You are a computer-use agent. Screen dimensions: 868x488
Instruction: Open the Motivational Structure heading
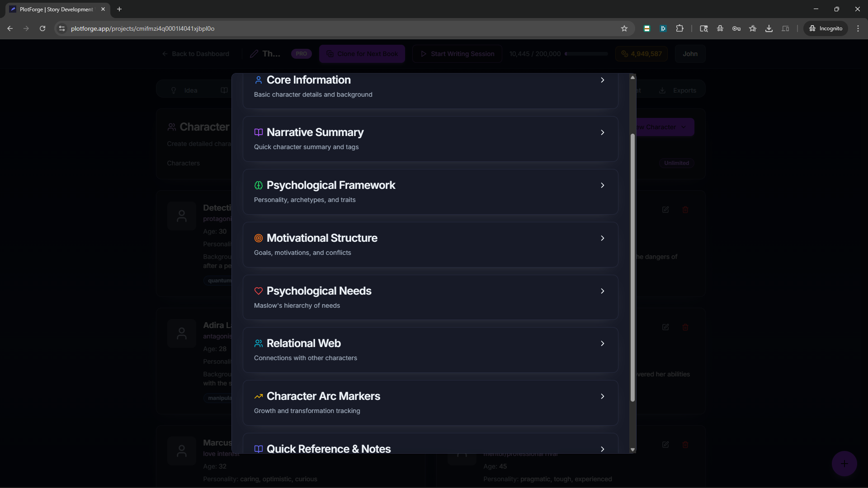pos(322,238)
